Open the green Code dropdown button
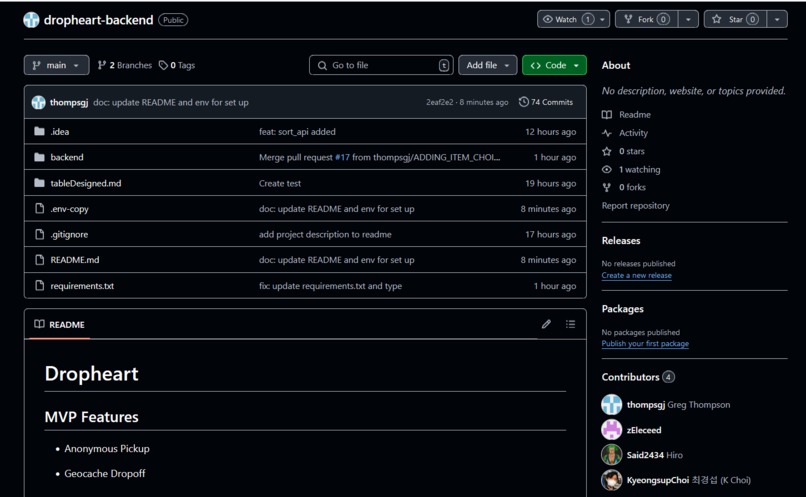The width and height of the screenshot is (806, 497). [554, 65]
